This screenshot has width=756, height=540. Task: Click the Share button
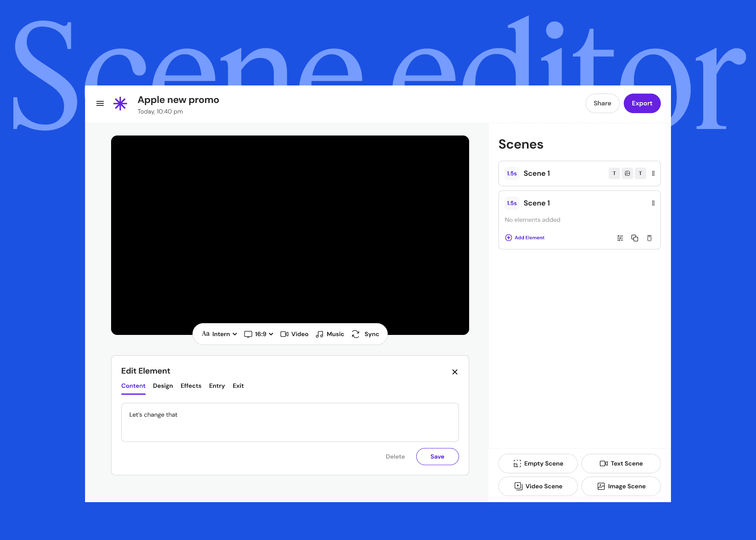(x=602, y=103)
